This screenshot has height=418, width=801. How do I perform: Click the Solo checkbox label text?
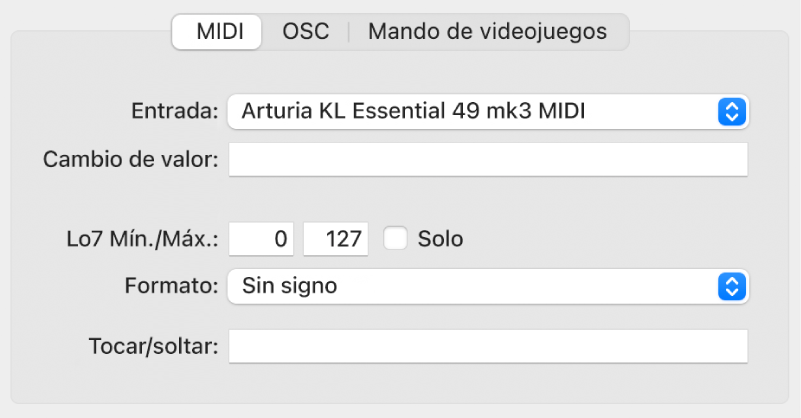click(x=441, y=239)
